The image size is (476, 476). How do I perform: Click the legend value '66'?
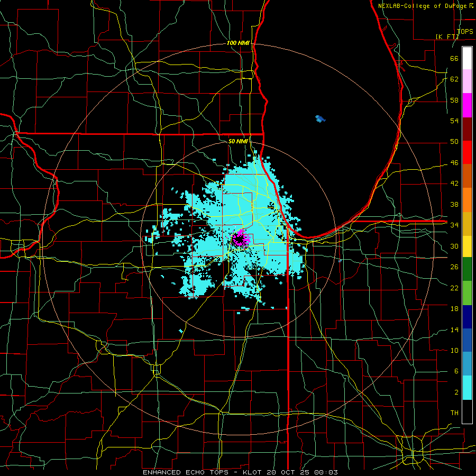[454, 58]
